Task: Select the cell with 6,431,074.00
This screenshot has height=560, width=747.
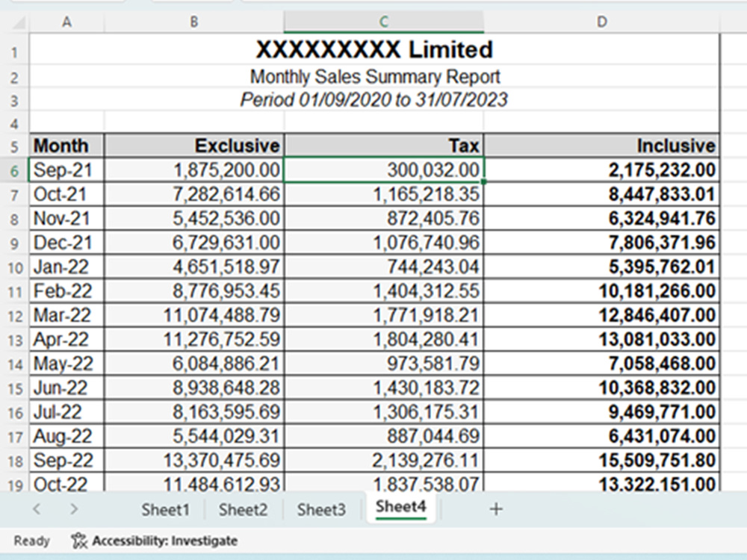Action: tap(601, 436)
